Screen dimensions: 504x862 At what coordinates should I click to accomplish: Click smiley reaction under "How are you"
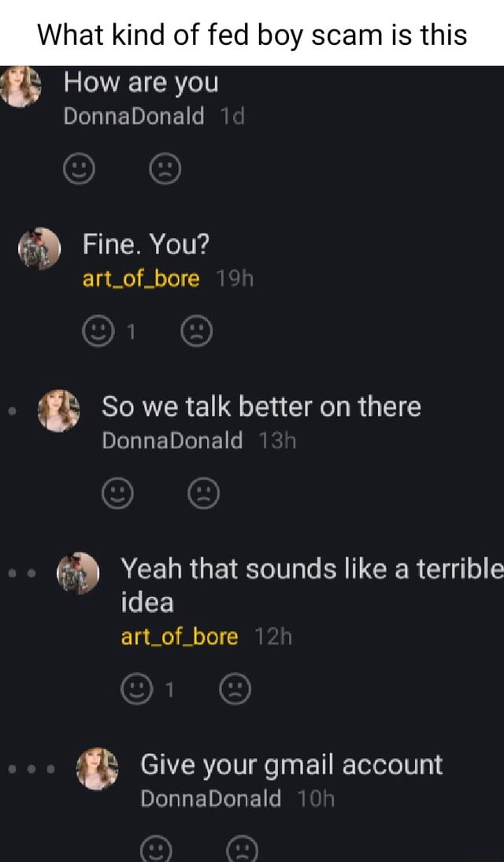click(x=78, y=167)
